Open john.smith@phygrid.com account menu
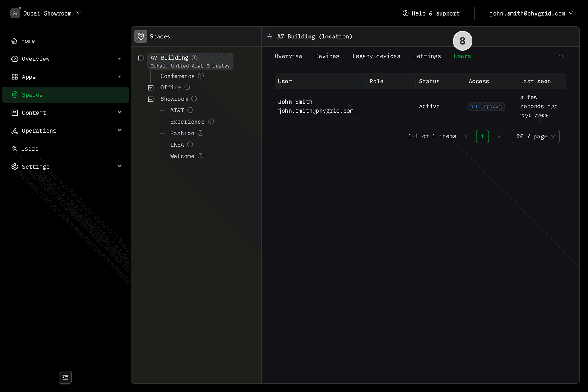 531,13
